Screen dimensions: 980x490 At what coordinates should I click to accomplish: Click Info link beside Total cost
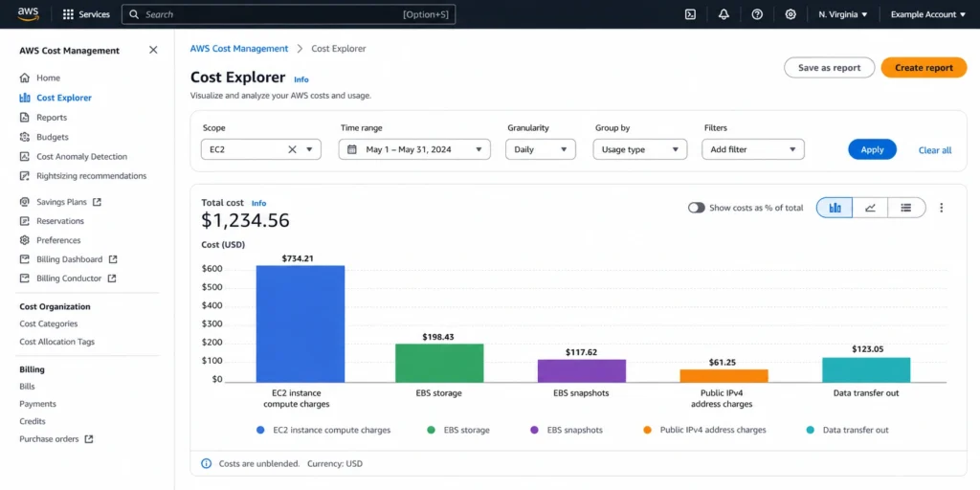click(258, 203)
